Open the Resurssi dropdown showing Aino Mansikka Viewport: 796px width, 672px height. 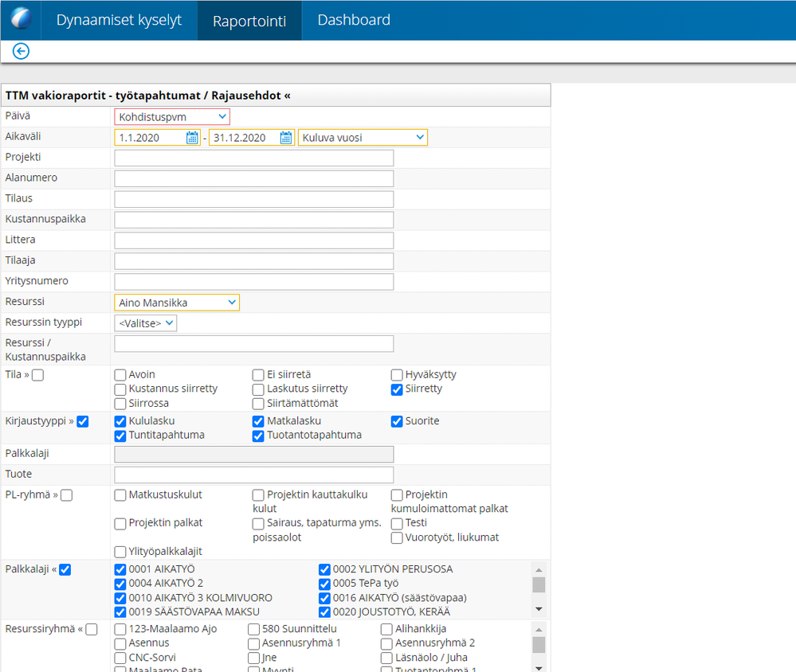point(177,303)
